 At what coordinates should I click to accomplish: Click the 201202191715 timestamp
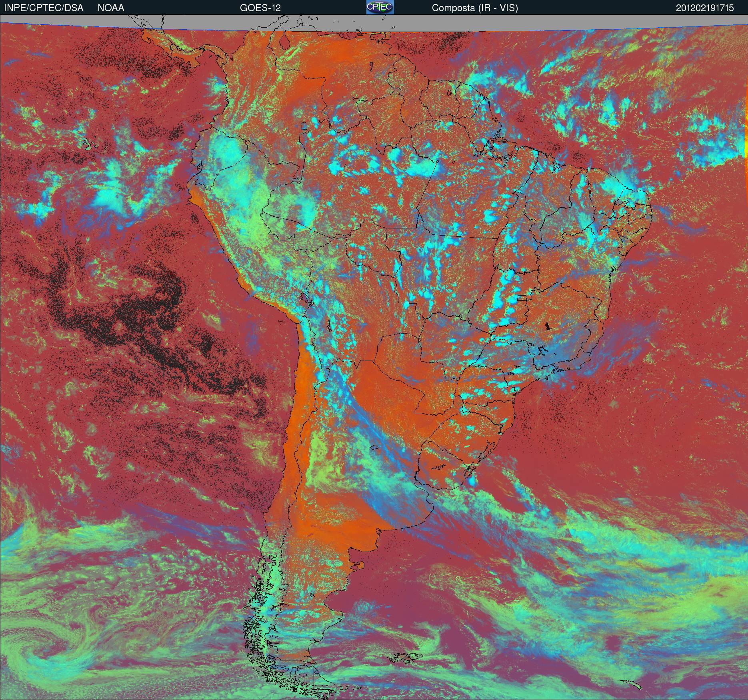(705, 8)
